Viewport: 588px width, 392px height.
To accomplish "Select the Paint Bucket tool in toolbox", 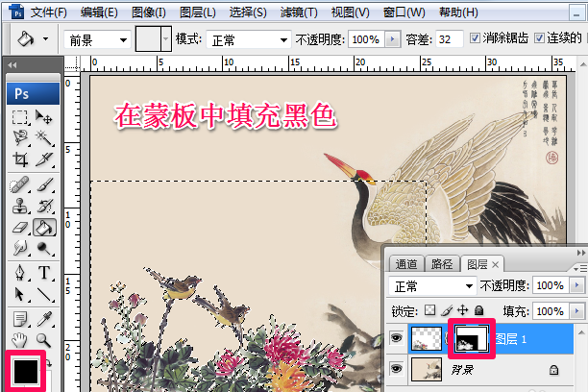I will pyautogui.click(x=44, y=228).
